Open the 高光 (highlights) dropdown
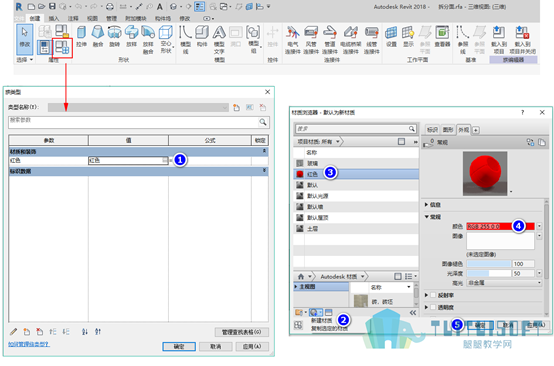Viewport: 554px width, 366px height. click(x=505, y=283)
